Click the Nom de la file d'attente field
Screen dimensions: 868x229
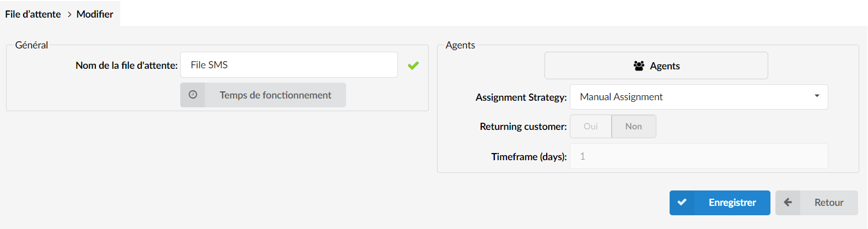click(289, 65)
